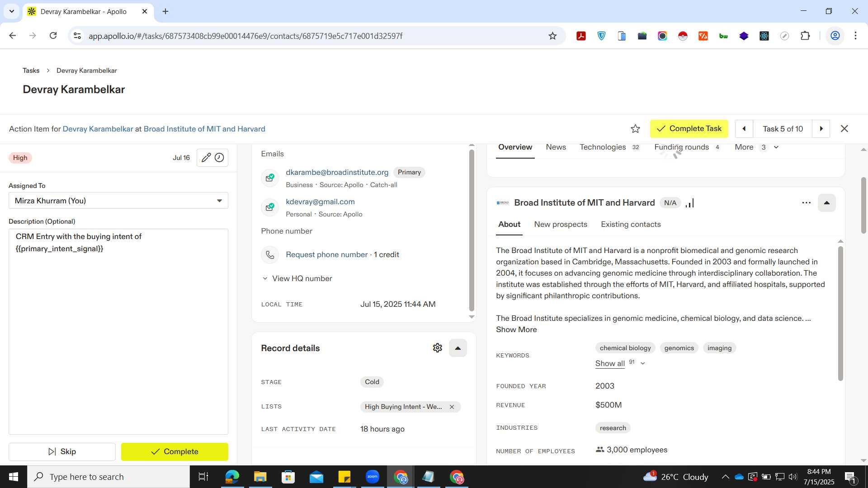Go to the next task arrow
Screen dimensions: 868x488
tap(821, 129)
